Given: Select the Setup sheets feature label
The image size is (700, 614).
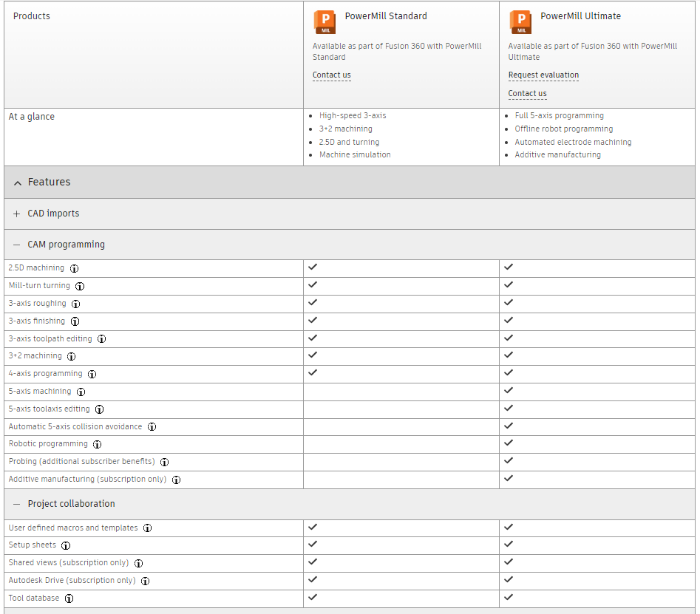Looking at the screenshot, I should tap(32, 545).
